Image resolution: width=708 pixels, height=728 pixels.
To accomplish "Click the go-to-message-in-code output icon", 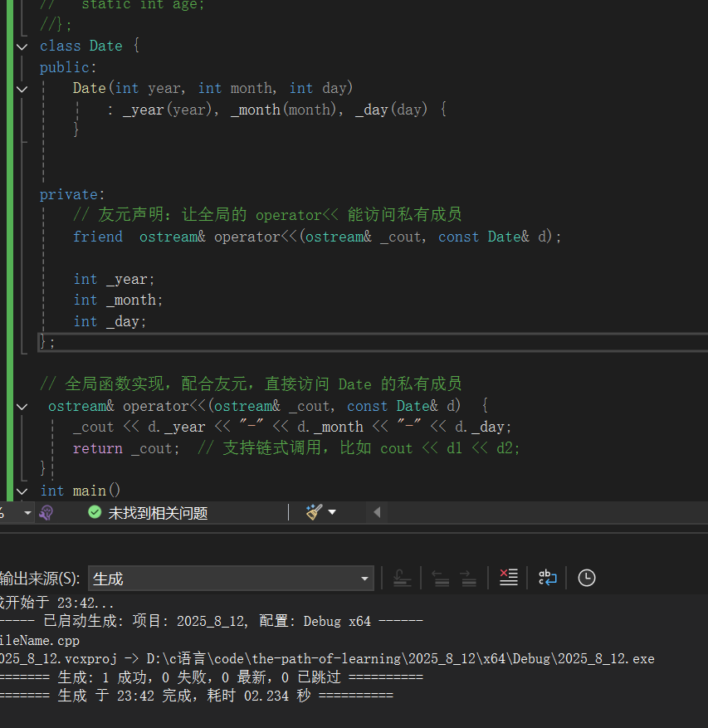I will coord(402,578).
